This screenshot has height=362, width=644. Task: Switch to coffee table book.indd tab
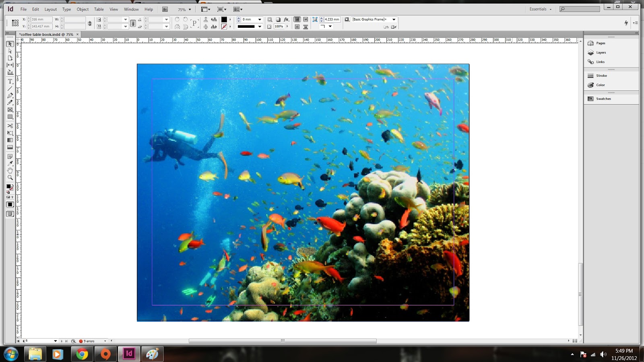[x=46, y=35]
